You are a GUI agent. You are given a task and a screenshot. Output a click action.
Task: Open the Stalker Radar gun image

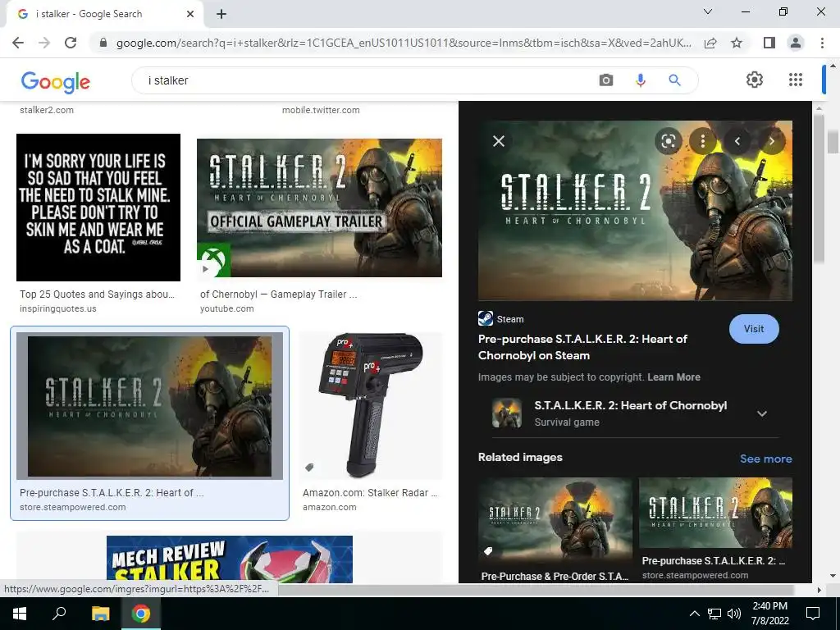click(x=371, y=405)
